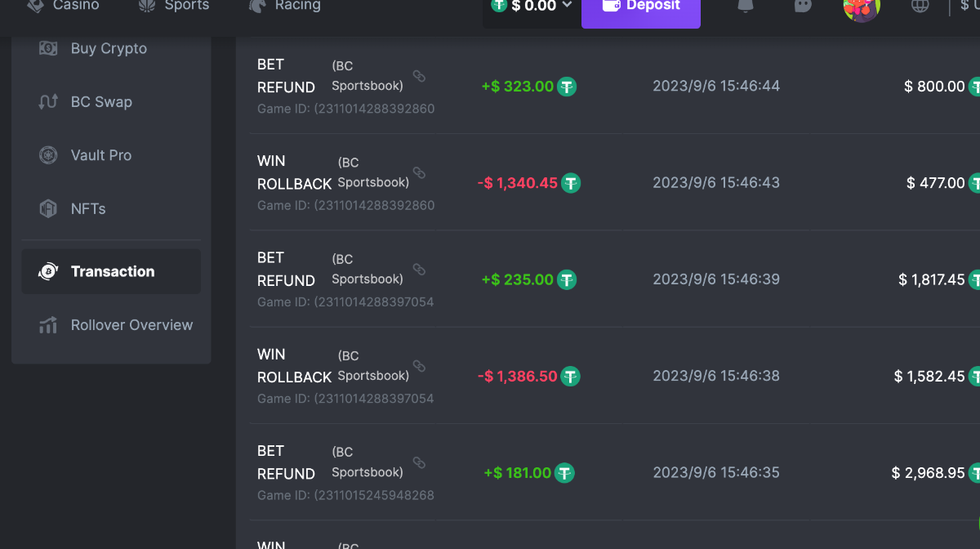The image size is (980, 549).
Task: Click the Deposit button
Action: click(x=640, y=7)
